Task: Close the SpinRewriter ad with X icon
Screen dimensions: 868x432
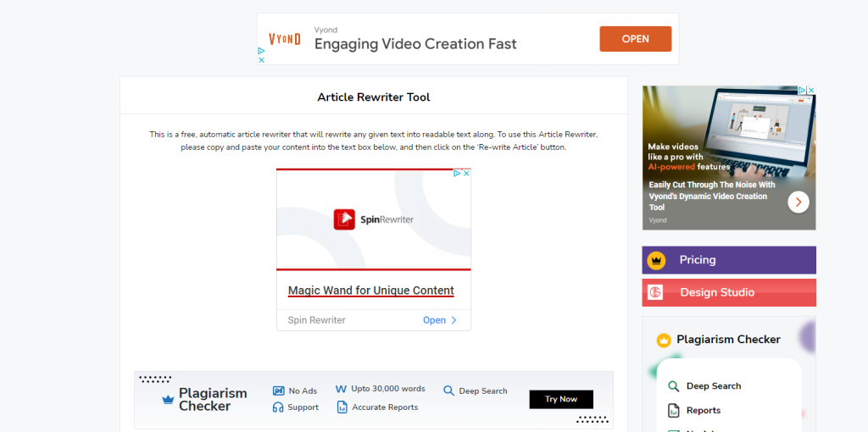Action: [466, 173]
